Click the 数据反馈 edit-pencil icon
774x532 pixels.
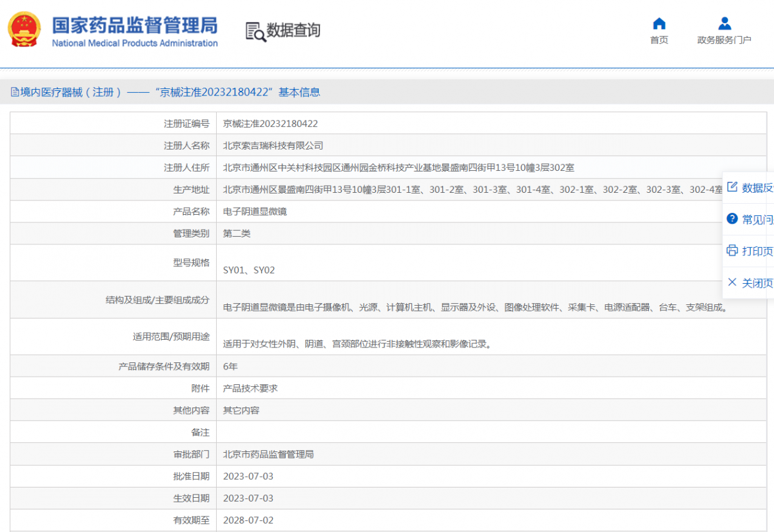coord(733,186)
